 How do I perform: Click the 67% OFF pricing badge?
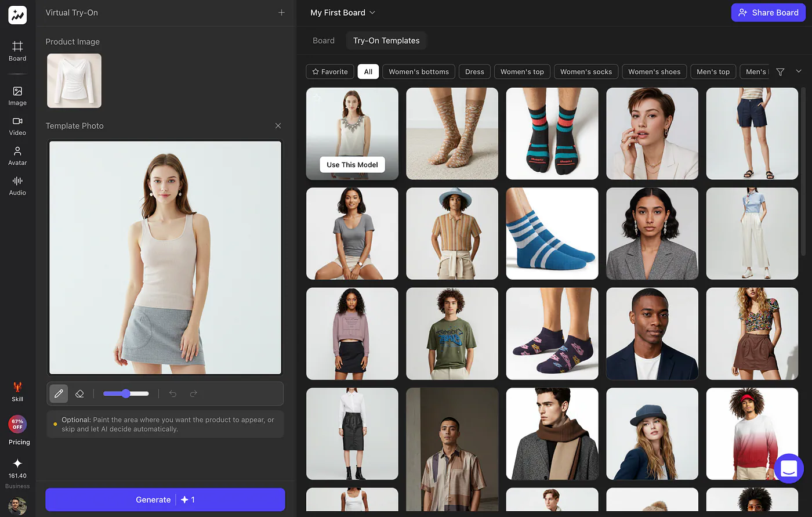click(17, 424)
